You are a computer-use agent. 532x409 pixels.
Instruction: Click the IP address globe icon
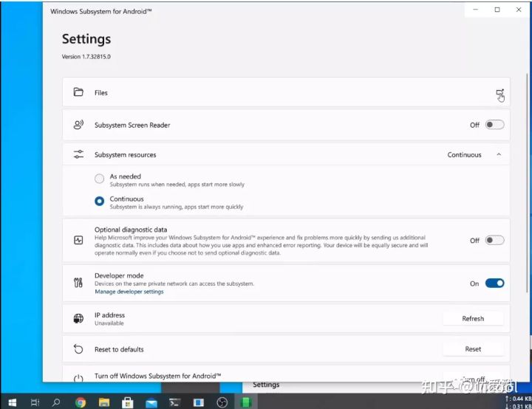(78, 318)
